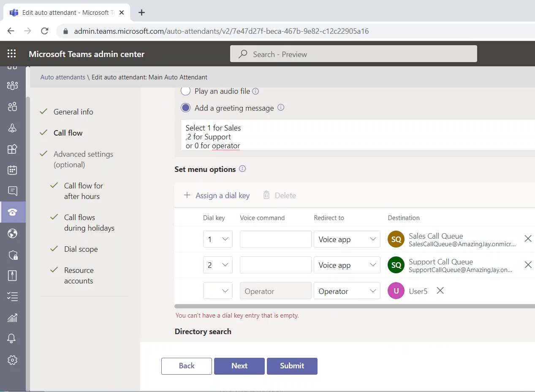Select the Play an audio file option
Viewport: 535px width, 392px height.
click(185, 91)
